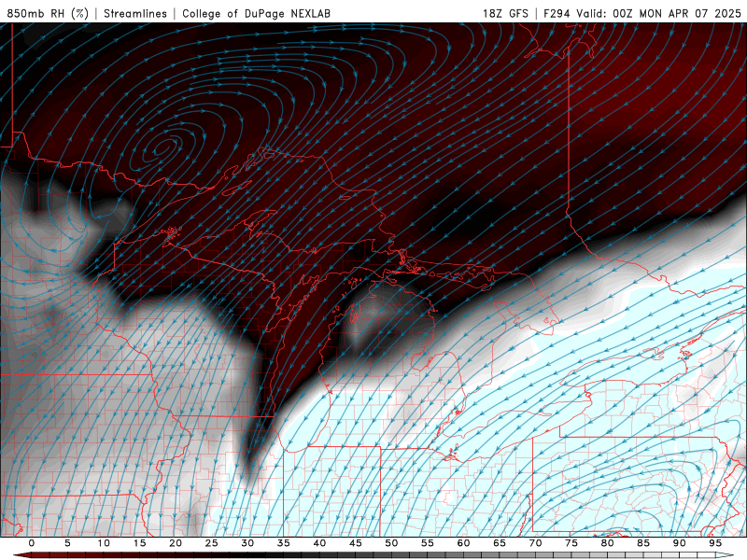Click the "F294" forecast hour text
Image resolution: width=747 pixels, height=560 pixels.
click(x=557, y=13)
